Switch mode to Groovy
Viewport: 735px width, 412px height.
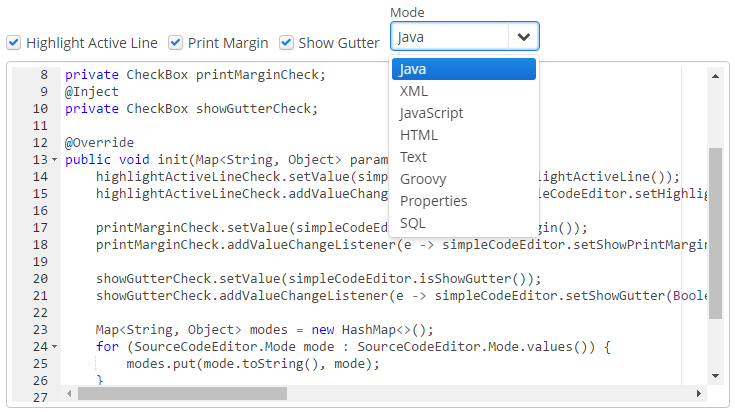point(464,179)
